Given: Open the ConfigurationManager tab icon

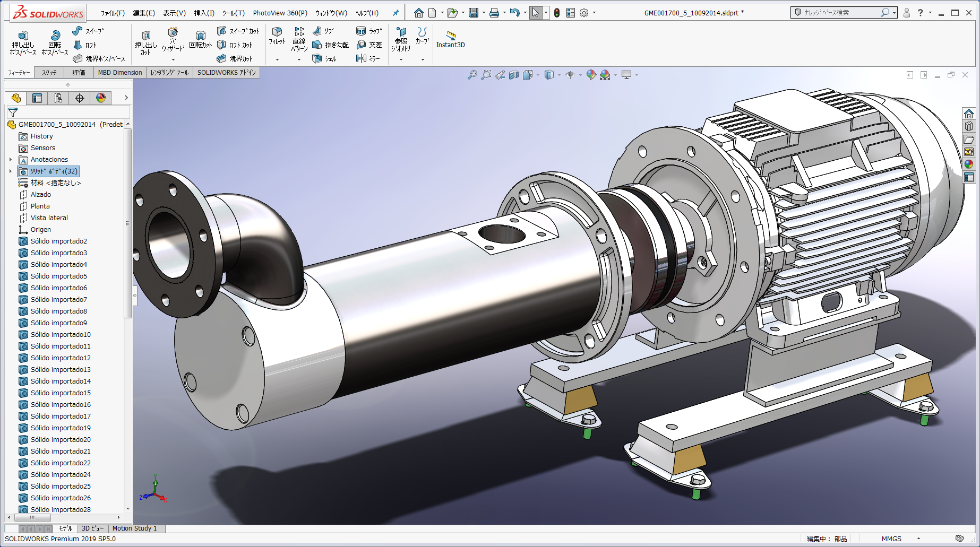Looking at the screenshot, I should (58, 98).
